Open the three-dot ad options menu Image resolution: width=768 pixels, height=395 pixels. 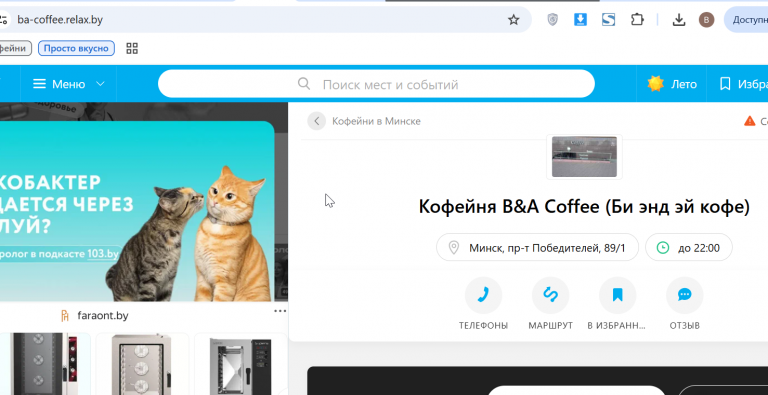coord(280,311)
